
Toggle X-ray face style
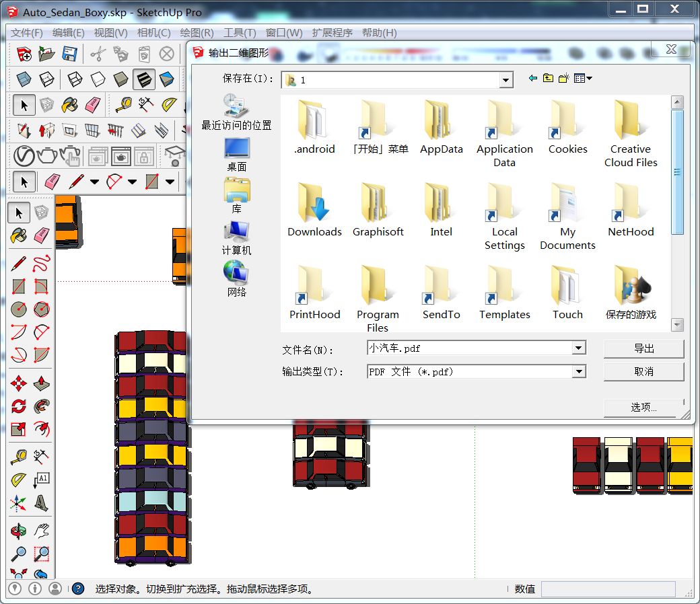point(24,79)
